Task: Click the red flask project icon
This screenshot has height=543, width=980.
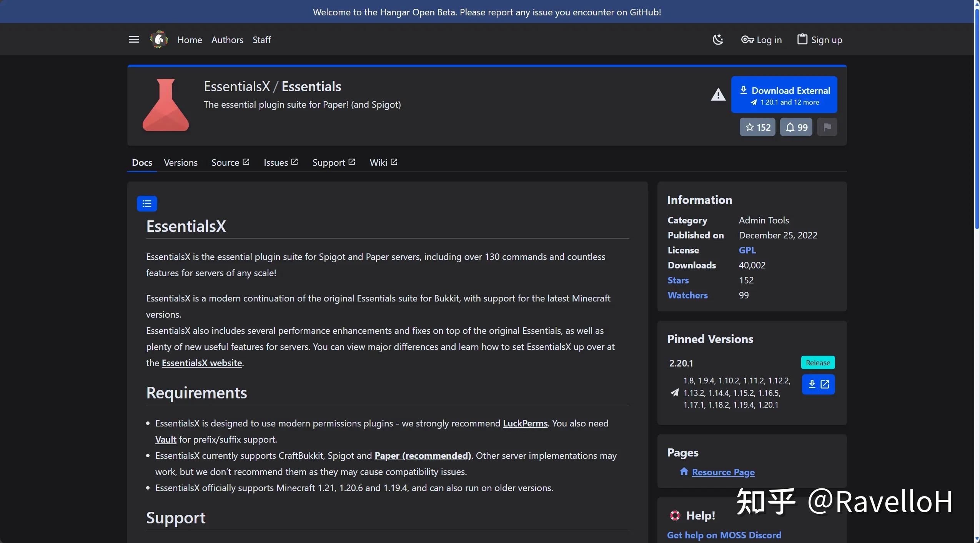Action: pos(166,105)
